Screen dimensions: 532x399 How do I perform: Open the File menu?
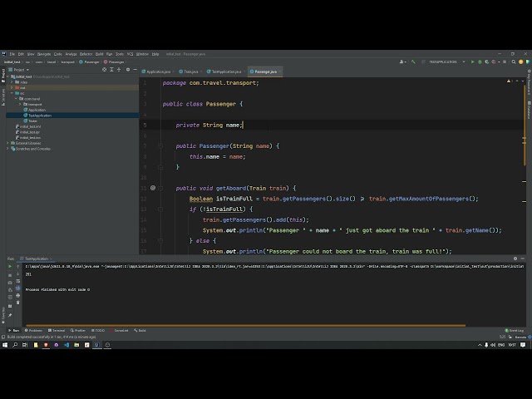point(12,54)
